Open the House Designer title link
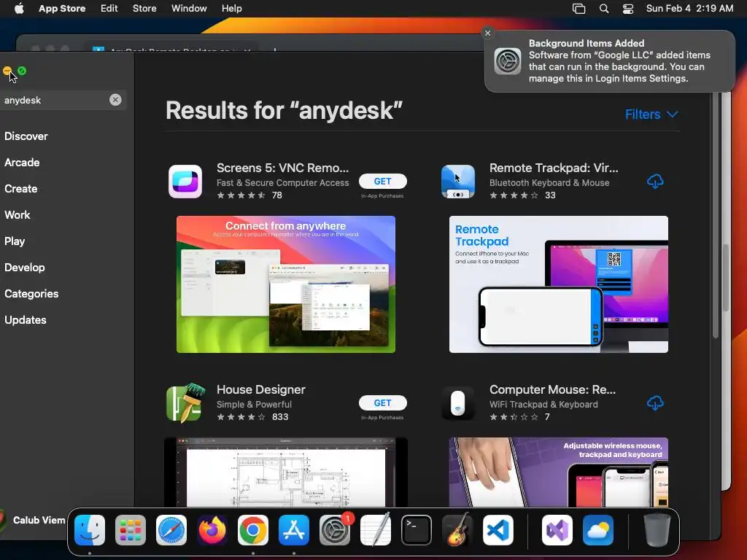The height and width of the screenshot is (560, 747). pyautogui.click(x=261, y=389)
